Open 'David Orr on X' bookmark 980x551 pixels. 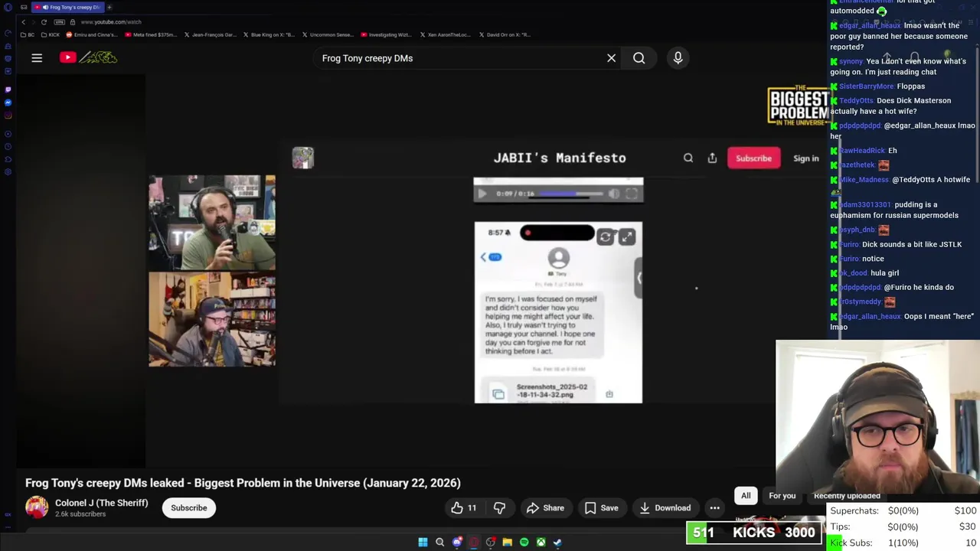pos(504,34)
